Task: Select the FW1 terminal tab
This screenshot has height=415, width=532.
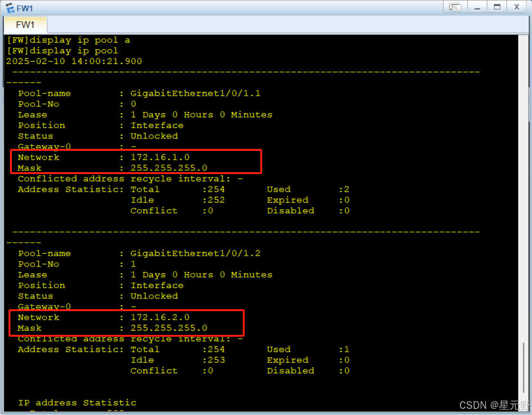Action: (25, 25)
